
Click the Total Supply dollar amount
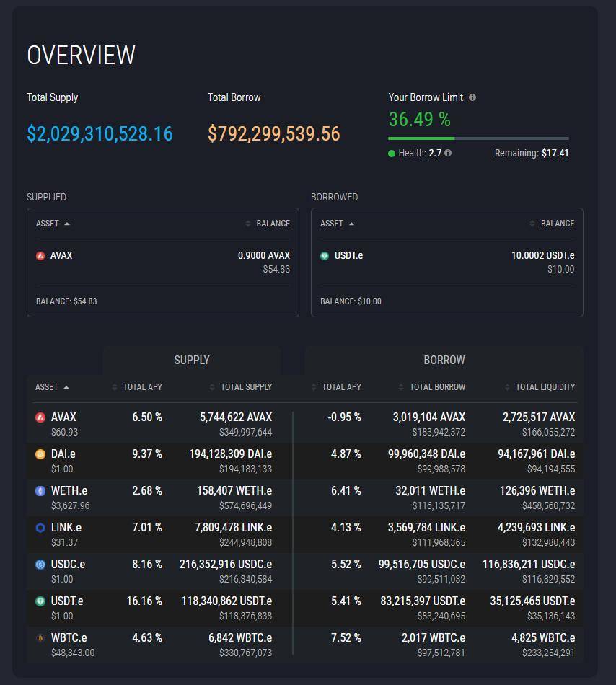pos(100,134)
